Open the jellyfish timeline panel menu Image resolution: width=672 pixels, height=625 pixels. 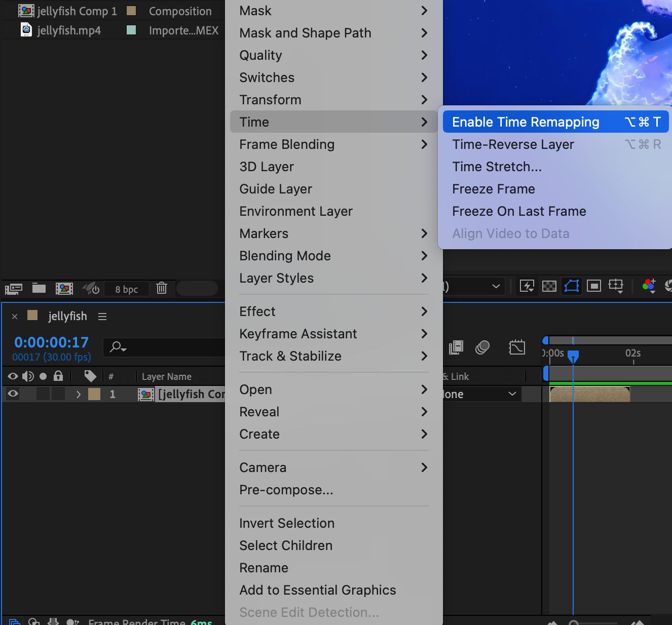coord(102,317)
